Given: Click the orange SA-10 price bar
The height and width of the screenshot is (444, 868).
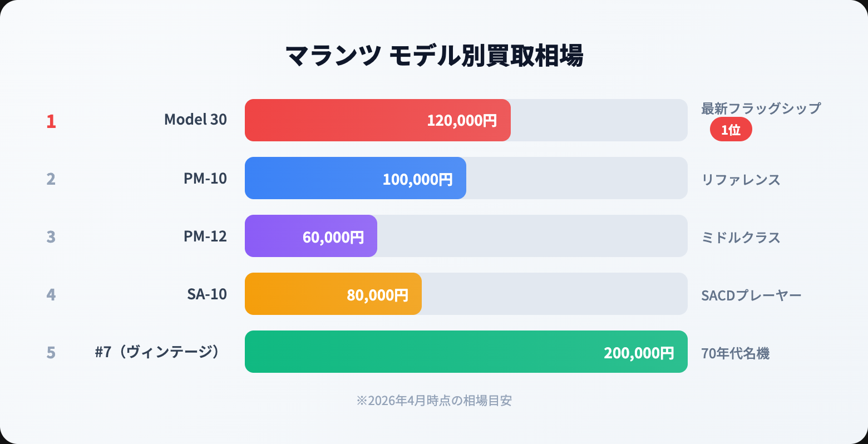Looking at the screenshot, I should coord(333,294).
